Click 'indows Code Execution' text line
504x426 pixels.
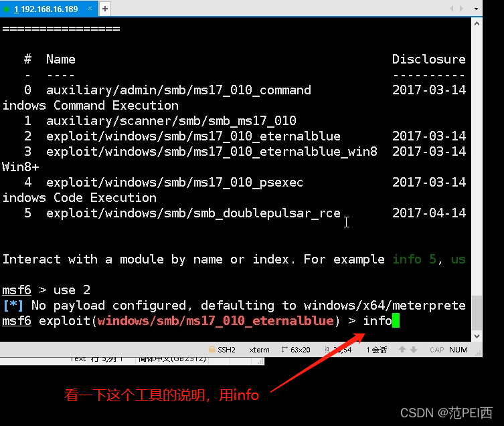point(80,198)
